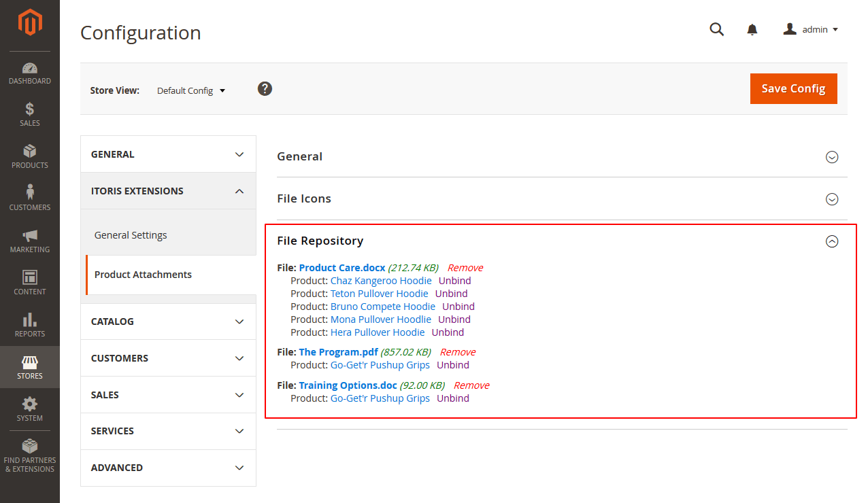The image size is (868, 503).
Task: Unbind Mona Pullover Hoodlie from file
Action: click(x=454, y=319)
